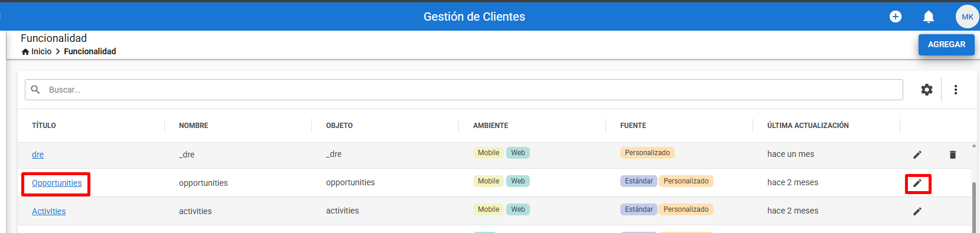
Task: Click the search magnifier icon
Action: tap(35, 90)
